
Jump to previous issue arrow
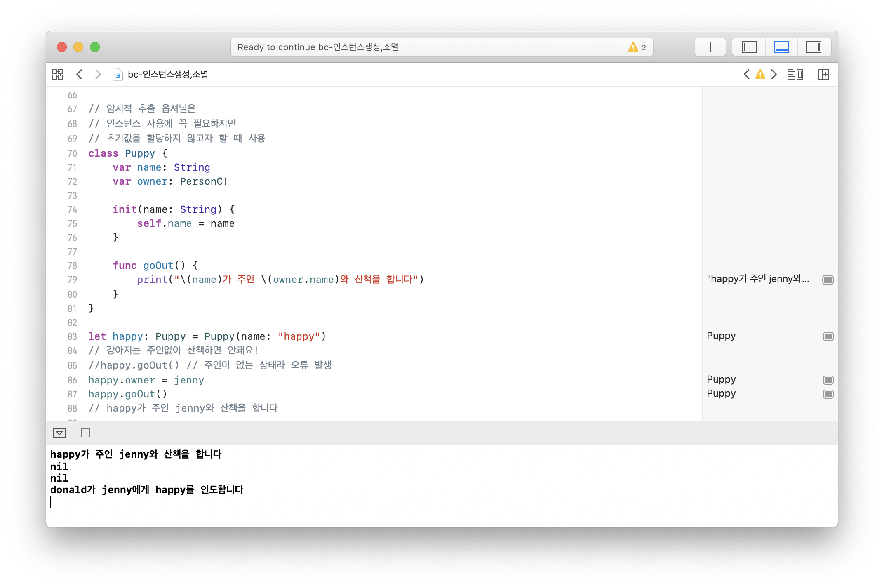tap(746, 74)
